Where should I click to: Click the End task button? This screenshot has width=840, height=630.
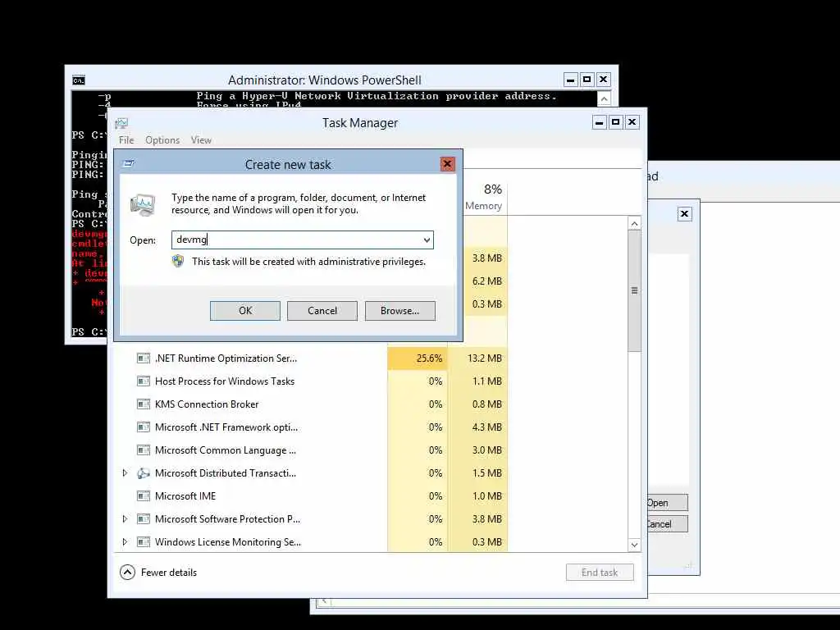(600, 572)
